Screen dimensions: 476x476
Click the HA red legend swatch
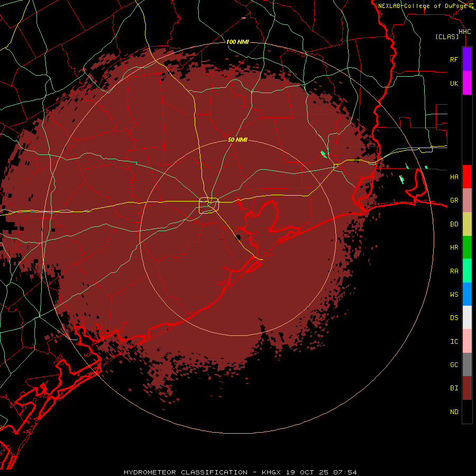(467, 177)
